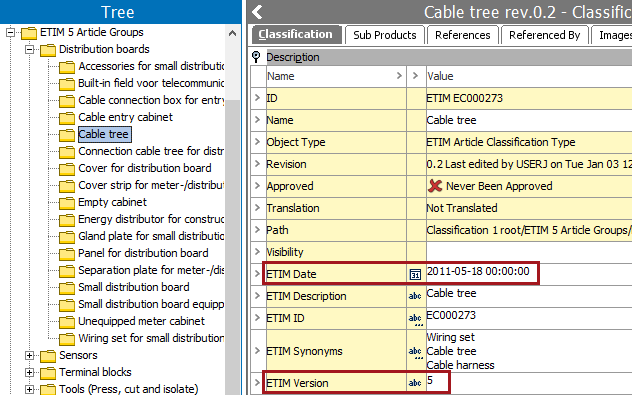Viewport: 632px width, 395px height.
Task: Open the References tab
Action: [x=462, y=35]
